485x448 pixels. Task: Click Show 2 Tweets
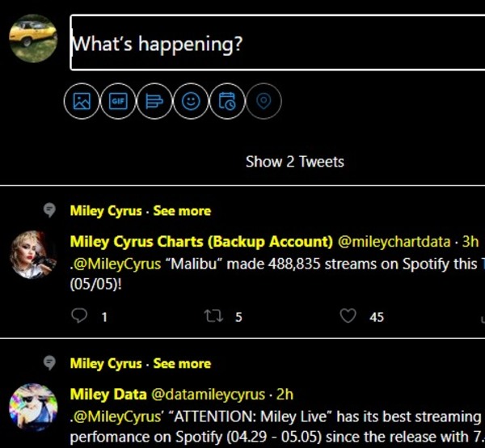(294, 162)
